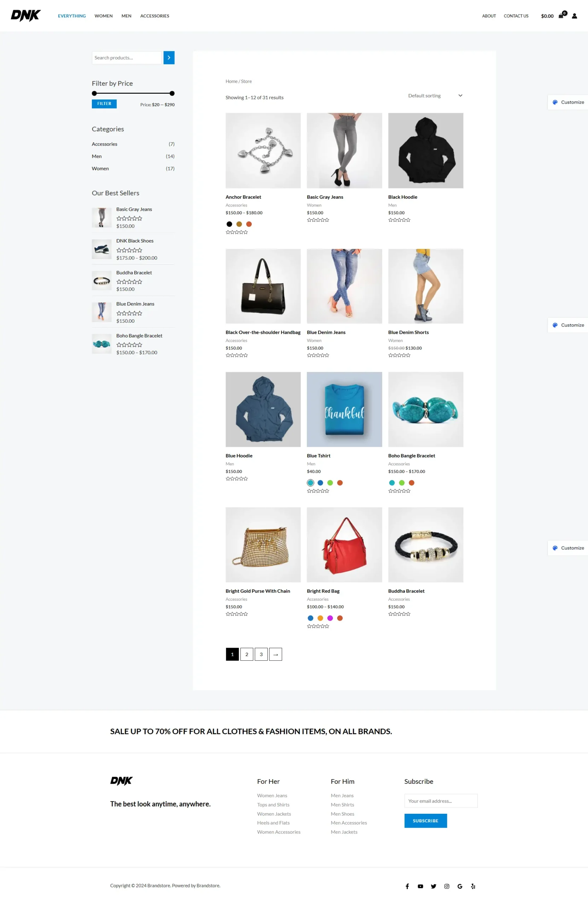Click the Subscribe button
Viewport: 588px width, 905px height.
coord(426,821)
